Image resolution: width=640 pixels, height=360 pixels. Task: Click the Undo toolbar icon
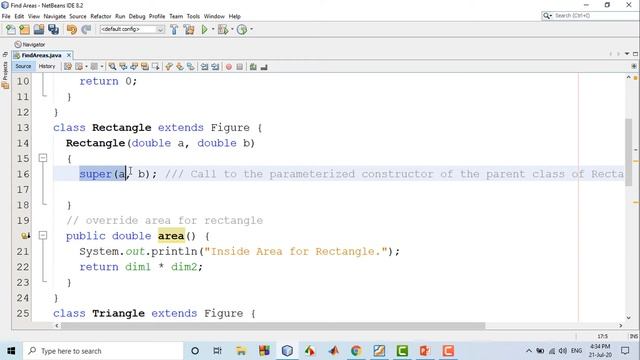72,29
